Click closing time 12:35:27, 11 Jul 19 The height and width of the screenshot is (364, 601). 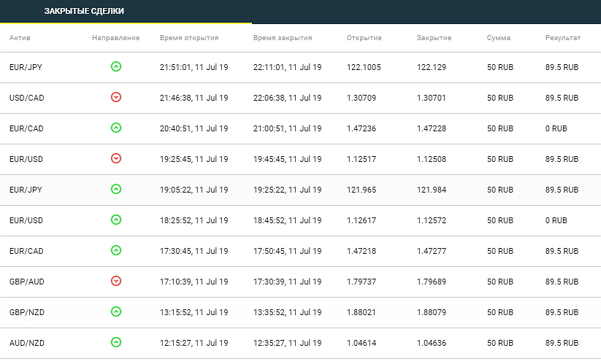[x=288, y=343]
